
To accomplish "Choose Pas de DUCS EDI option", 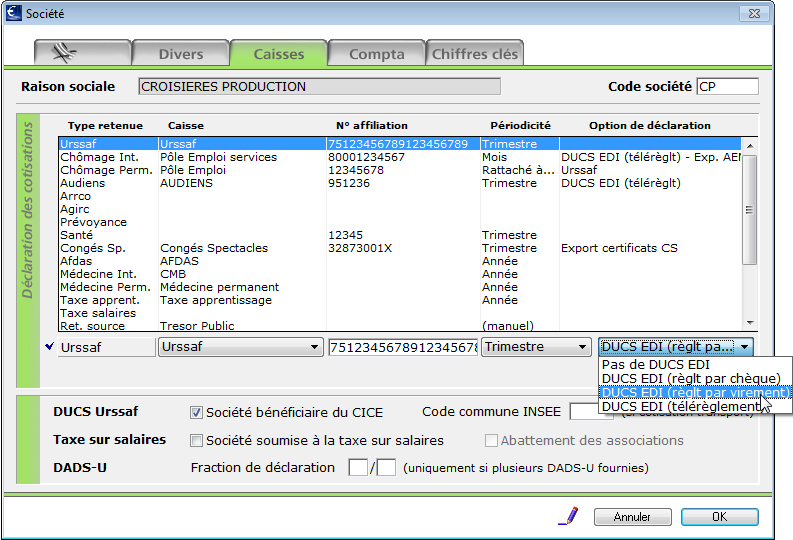I will pyautogui.click(x=695, y=365).
